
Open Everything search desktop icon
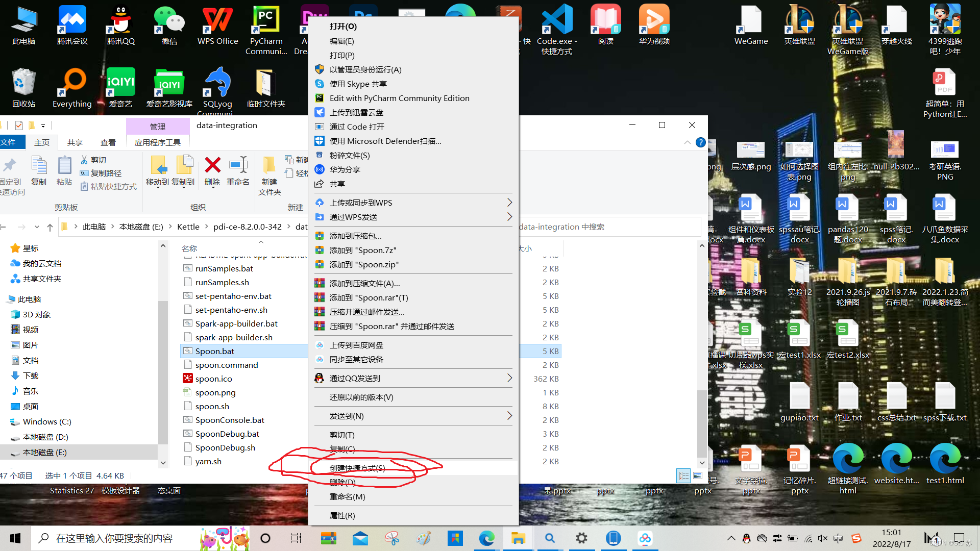pos(72,88)
